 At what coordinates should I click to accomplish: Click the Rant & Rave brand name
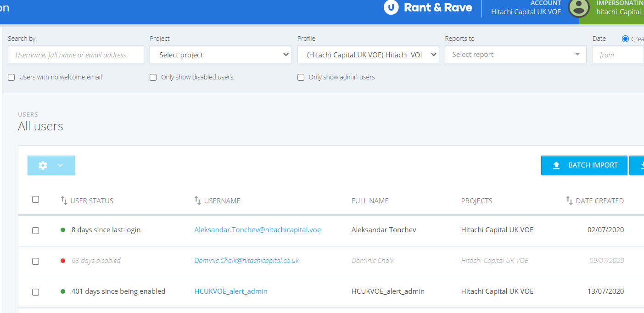(438, 7)
